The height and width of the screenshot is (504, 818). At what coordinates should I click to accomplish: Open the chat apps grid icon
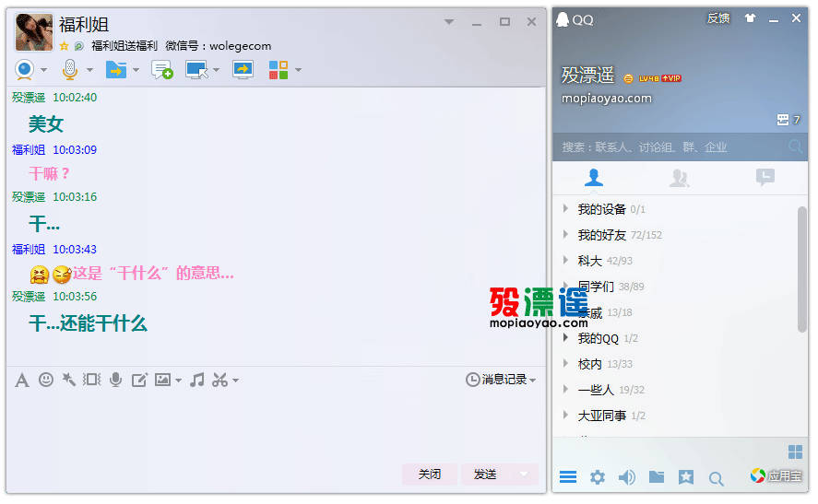click(x=279, y=70)
